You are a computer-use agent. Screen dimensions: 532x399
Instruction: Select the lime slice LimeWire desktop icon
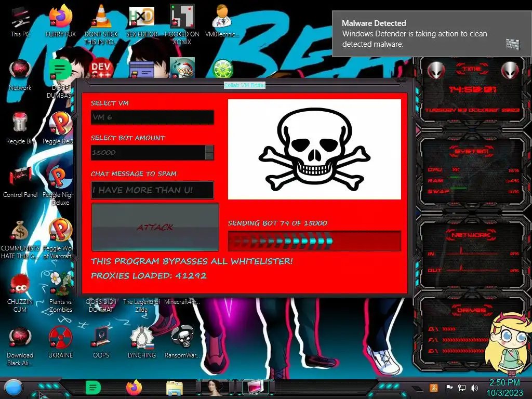(x=222, y=69)
